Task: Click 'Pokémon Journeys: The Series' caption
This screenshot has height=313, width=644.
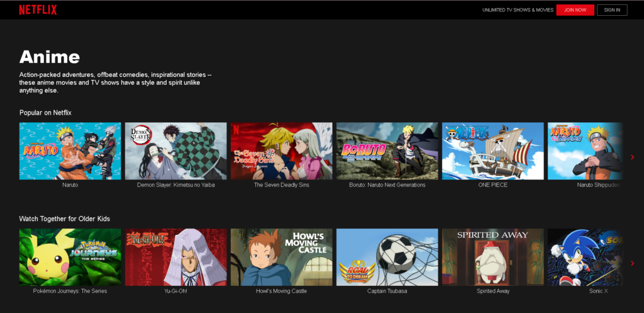Action: 70,291
